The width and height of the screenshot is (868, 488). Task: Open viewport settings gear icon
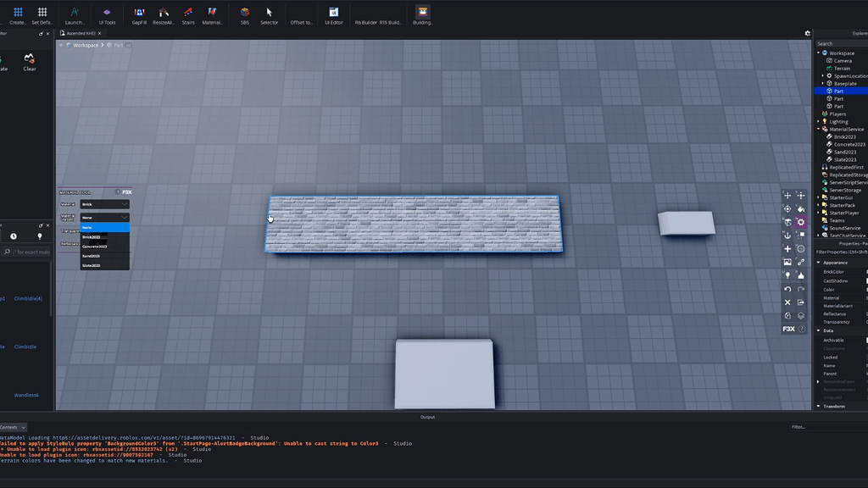[x=807, y=33]
